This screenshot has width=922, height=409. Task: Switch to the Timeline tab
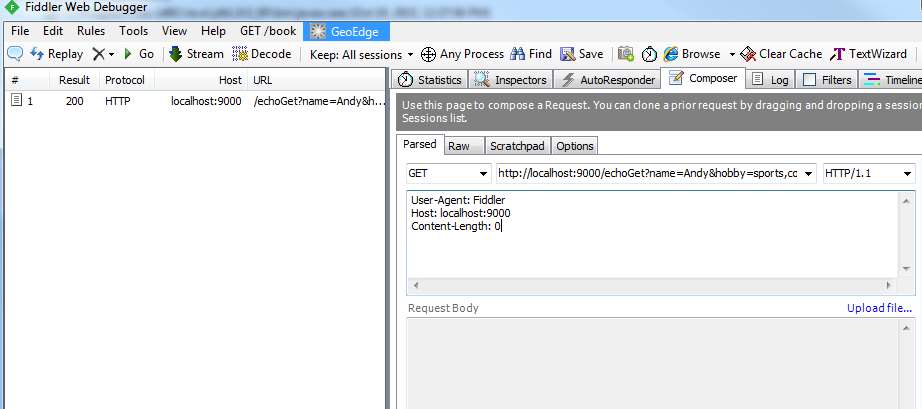[x=891, y=80]
